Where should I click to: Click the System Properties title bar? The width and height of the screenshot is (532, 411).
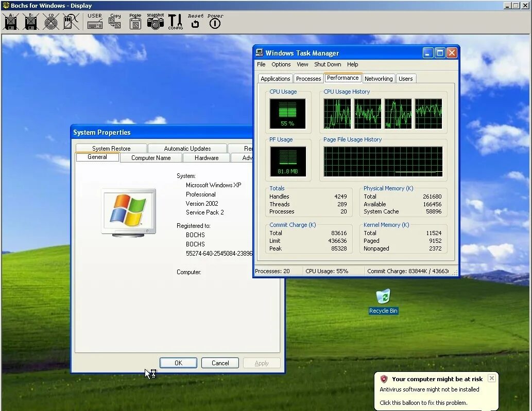point(162,132)
